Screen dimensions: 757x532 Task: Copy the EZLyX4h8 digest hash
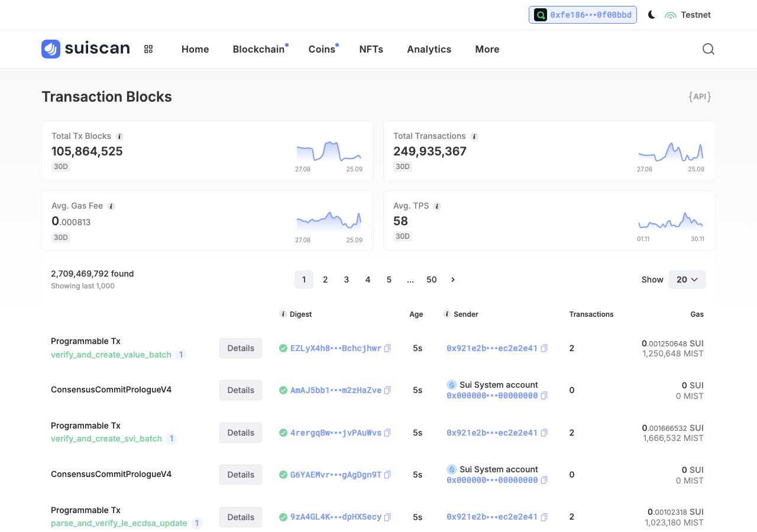pos(387,348)
